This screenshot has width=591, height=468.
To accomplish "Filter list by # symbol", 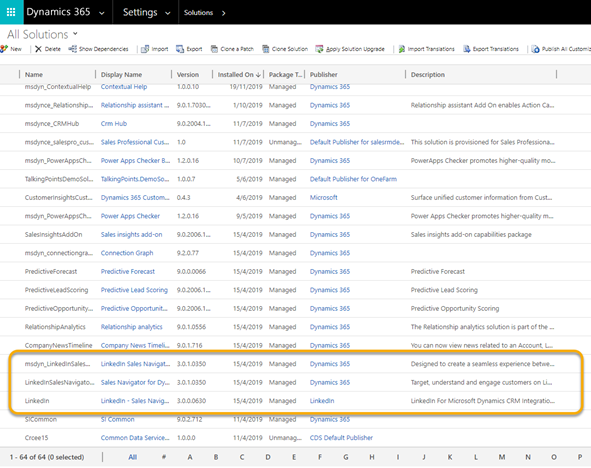I will click(x=164, y=457).
